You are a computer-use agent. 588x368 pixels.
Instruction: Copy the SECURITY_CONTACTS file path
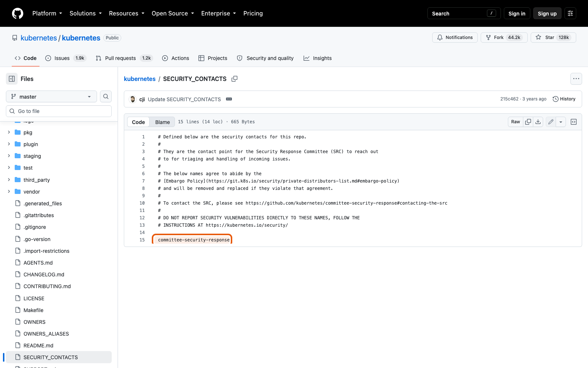234,79
